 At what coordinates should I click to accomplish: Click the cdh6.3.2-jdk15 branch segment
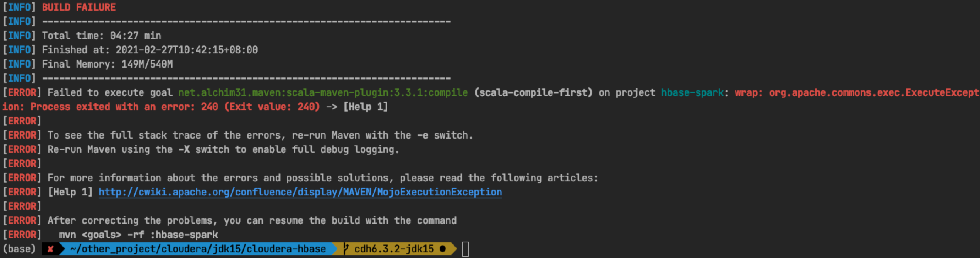[394, 249]
